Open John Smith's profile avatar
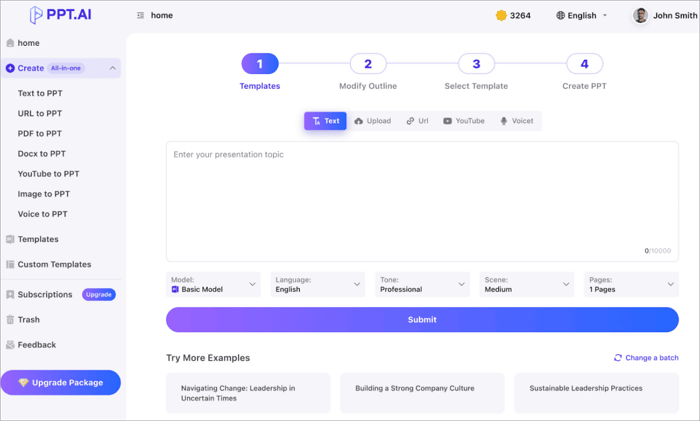This screenshot has width=700, height=421. pos(640,16)
